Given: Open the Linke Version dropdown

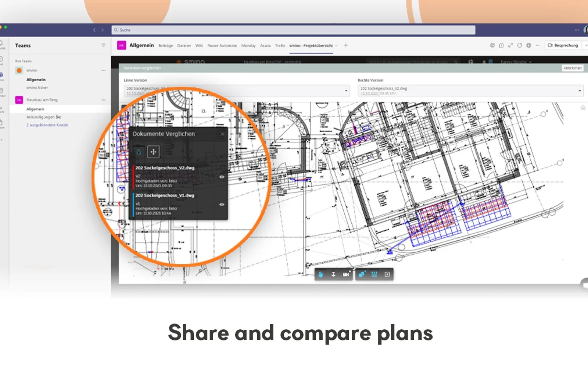Looking at the screenshot, I should 237,91.
